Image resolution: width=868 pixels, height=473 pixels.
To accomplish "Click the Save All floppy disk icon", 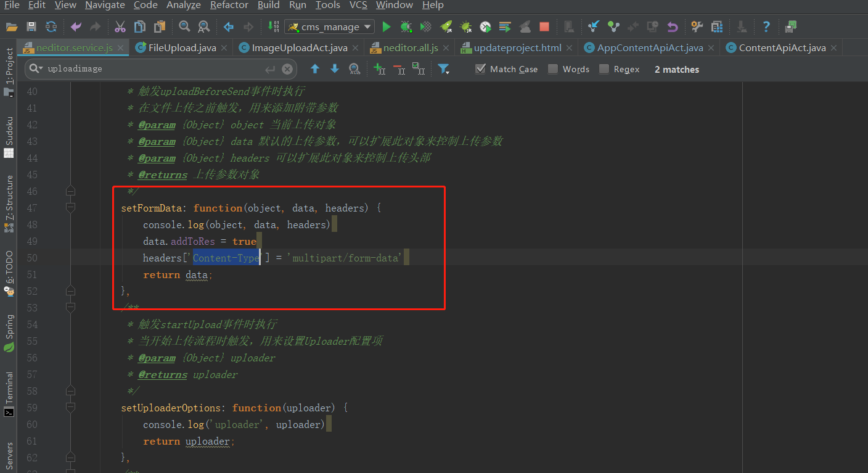I will pos(31,27).
